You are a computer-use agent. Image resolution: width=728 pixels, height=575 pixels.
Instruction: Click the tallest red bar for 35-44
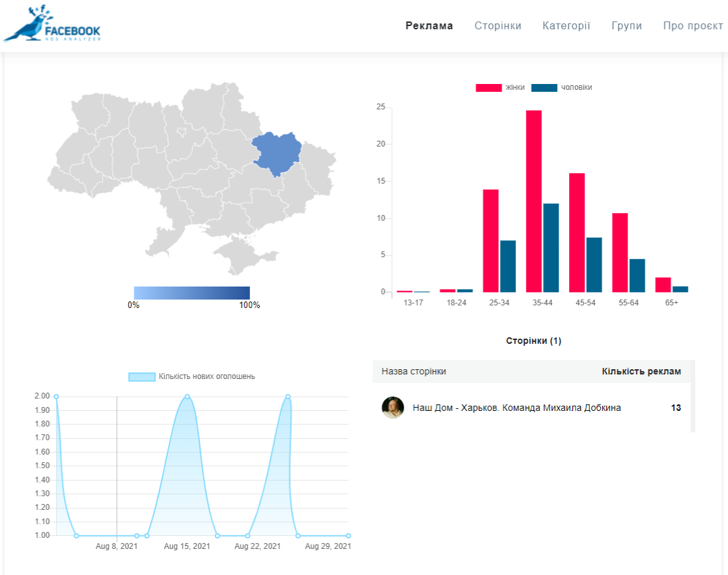(533, 201)
